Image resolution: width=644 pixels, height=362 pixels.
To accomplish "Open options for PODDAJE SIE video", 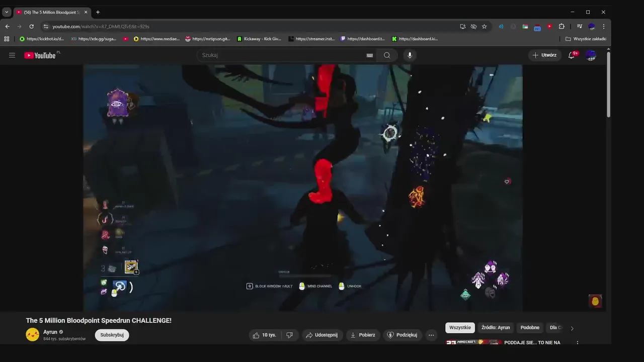I will coord(577,343).
